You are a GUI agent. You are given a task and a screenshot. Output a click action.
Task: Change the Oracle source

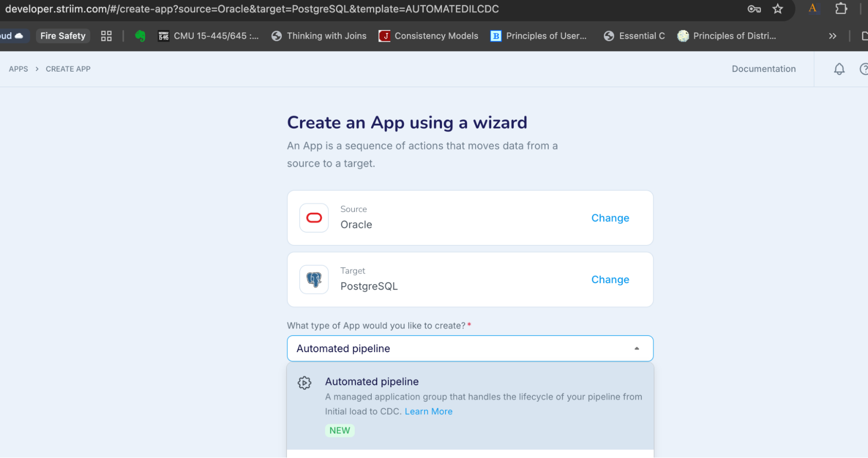[610, 218]
